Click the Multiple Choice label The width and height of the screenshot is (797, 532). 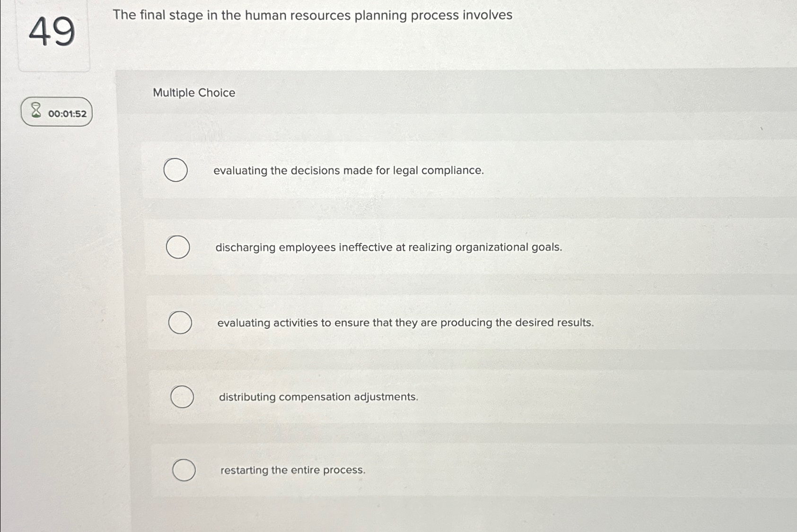coord(194,93)
